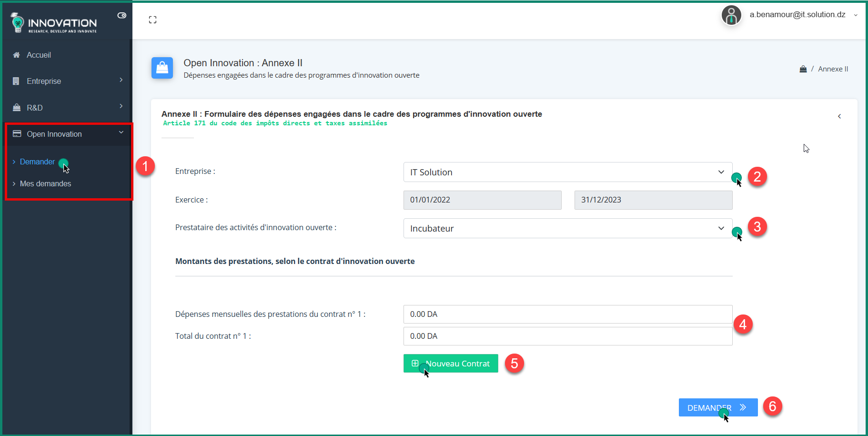Viewport: 868px width, 436px height.
Task: Toggle the sidebar collapse switch above the logo
Action: pyautogui.click(x=121, y=15)
